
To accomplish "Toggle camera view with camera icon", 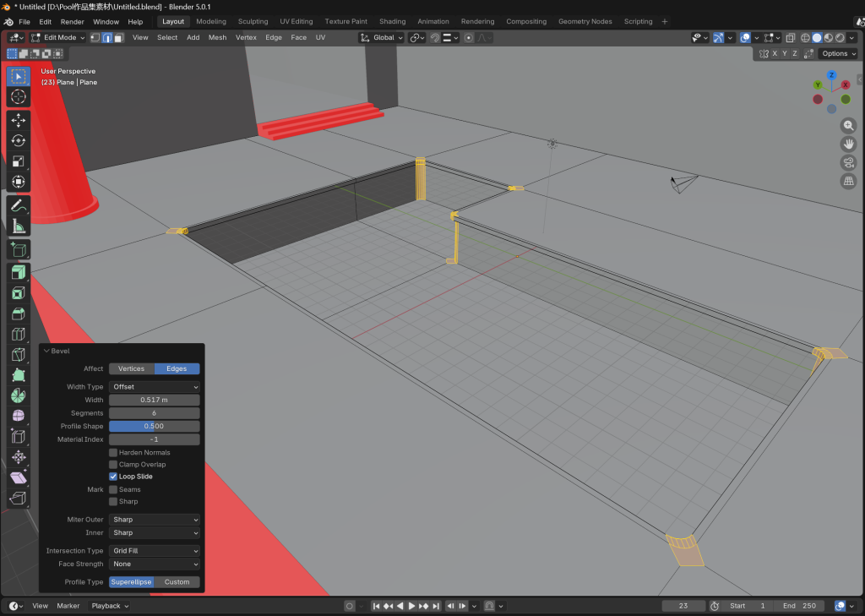I will coord(848,162).
